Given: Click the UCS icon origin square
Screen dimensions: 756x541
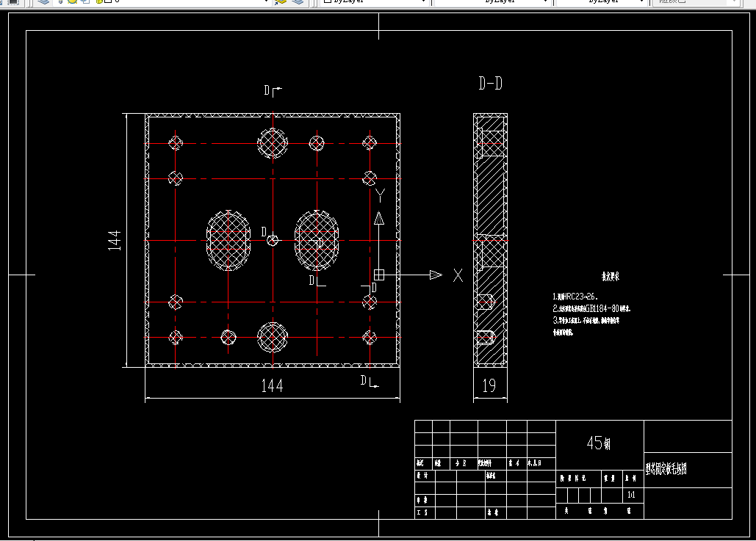Looking at the screenshot, I should click(x=379, y=275).
